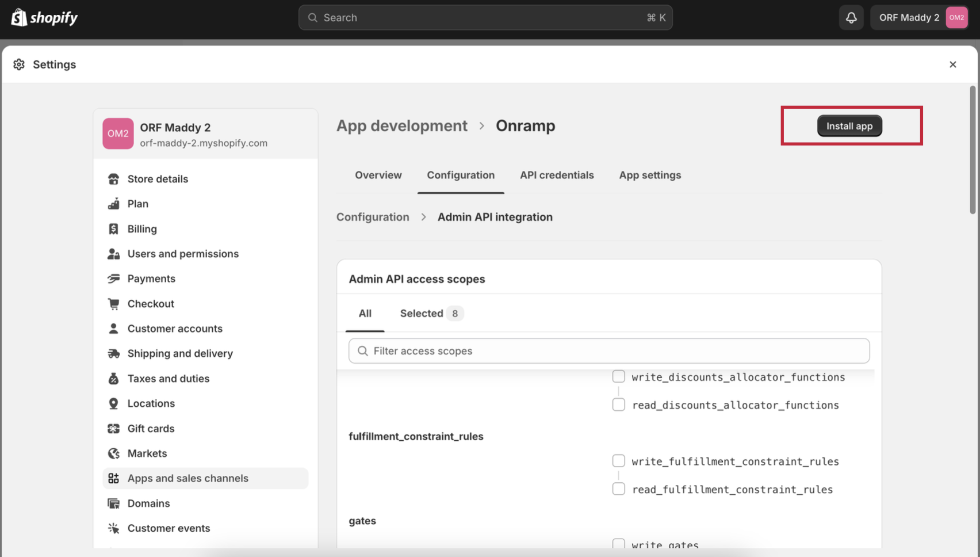Screen dimensions: 980x557
Task: Click the Users and permissions icon
Action: click(x=113, y=254)
